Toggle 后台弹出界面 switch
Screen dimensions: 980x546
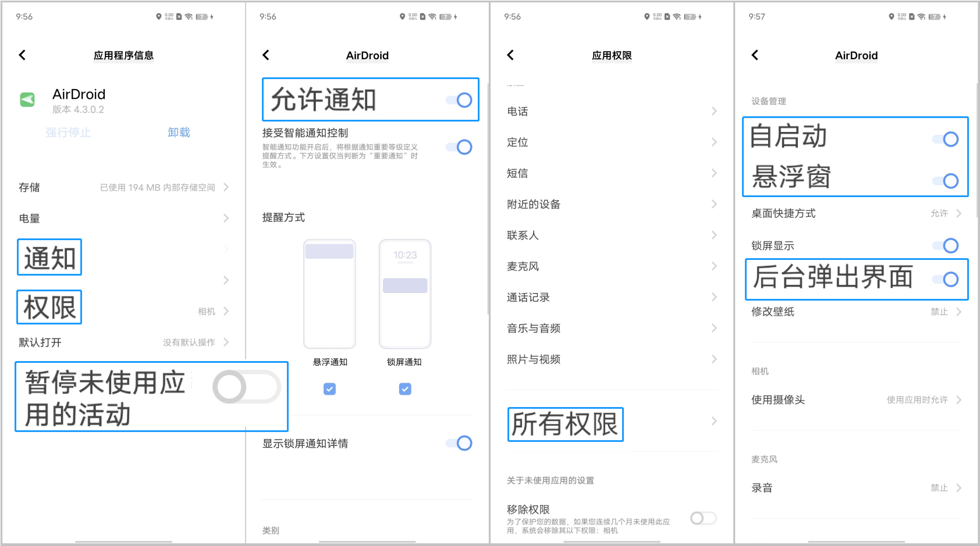[946, 279]
